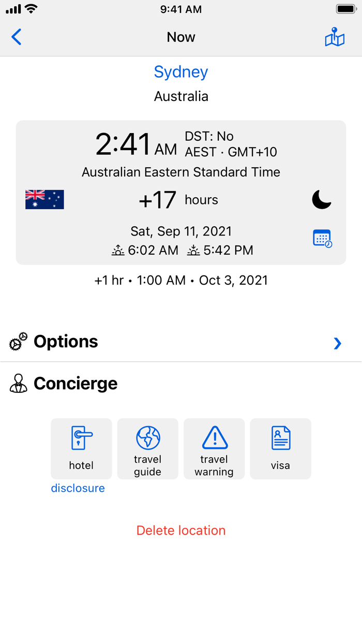The height and width of the screenshot is (644, 362).
Task: Tap the Concierge person icon
Action: [x=18, y=383]
